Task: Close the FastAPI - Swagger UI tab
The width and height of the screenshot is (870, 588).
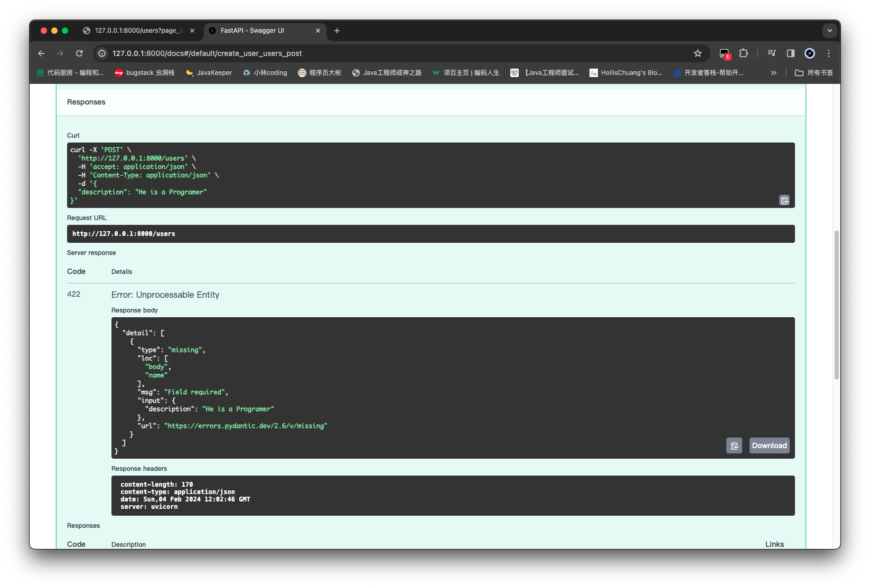Action: pyautogui.click(x=318, y=31)
